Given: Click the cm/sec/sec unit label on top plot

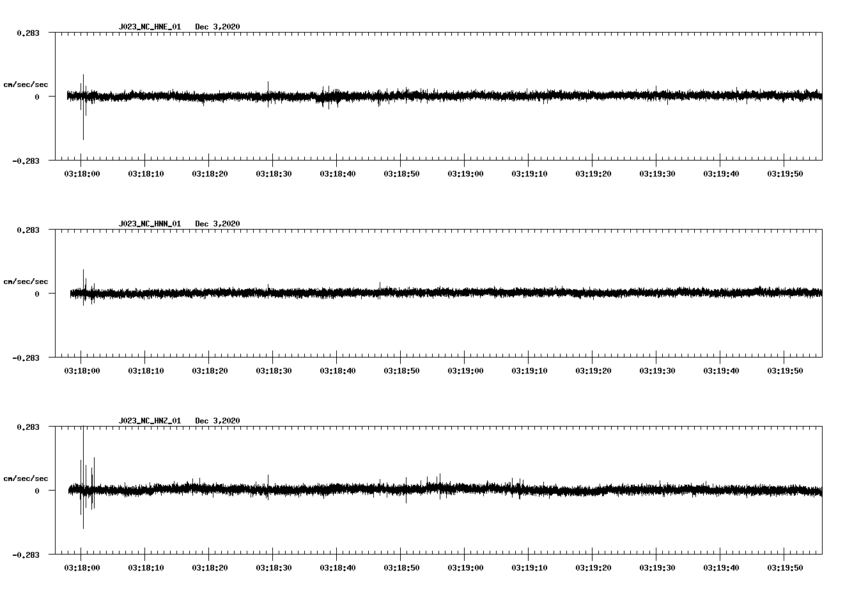Looking at the screenshot, I should [x=26, y=83].
